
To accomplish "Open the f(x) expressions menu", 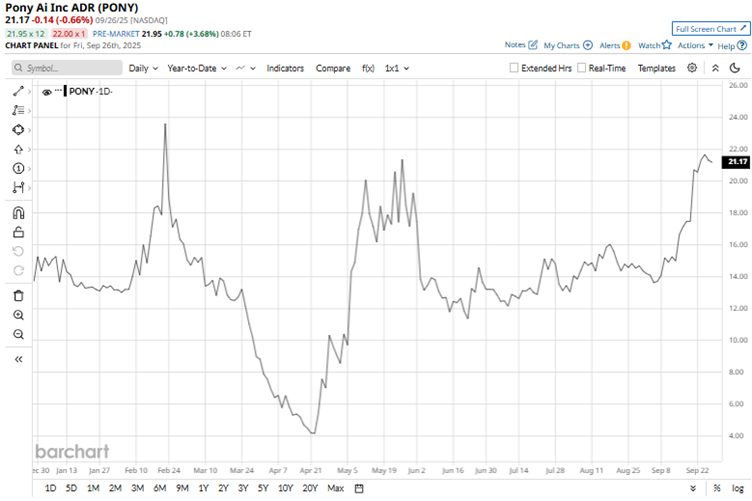I will tap(368, 68).
